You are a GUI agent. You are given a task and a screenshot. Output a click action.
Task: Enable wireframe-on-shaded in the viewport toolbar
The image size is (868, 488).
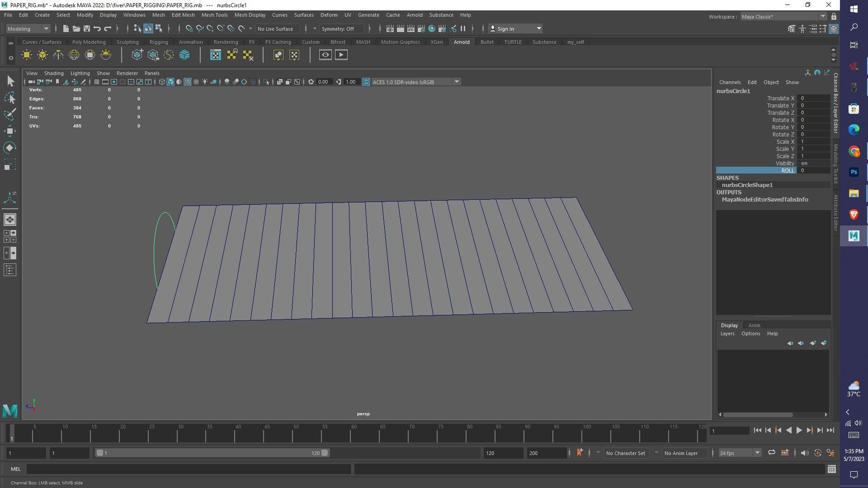click(188, 82)
